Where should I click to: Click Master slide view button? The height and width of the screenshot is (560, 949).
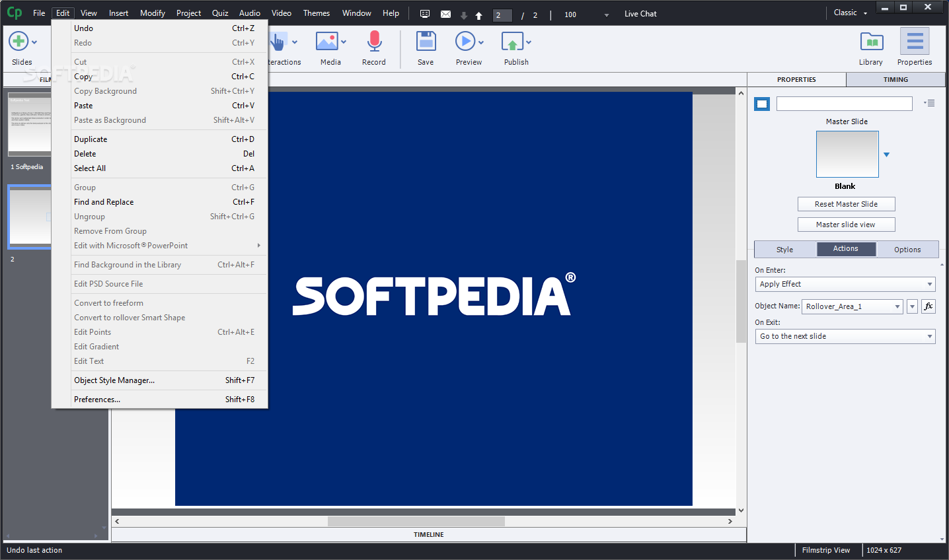click(847, 225)
